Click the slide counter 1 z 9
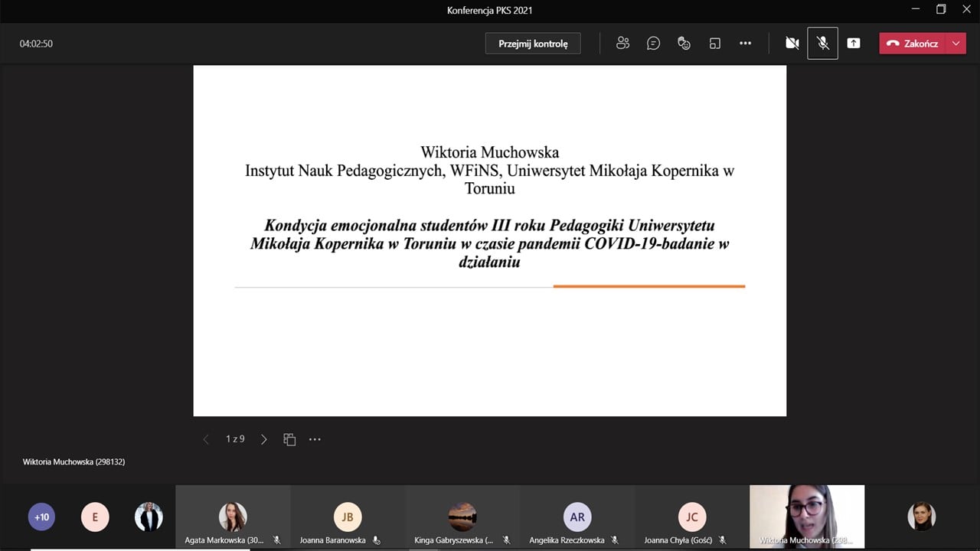Image resolution: width=980 pixels, height=551 pixels. 235,439
